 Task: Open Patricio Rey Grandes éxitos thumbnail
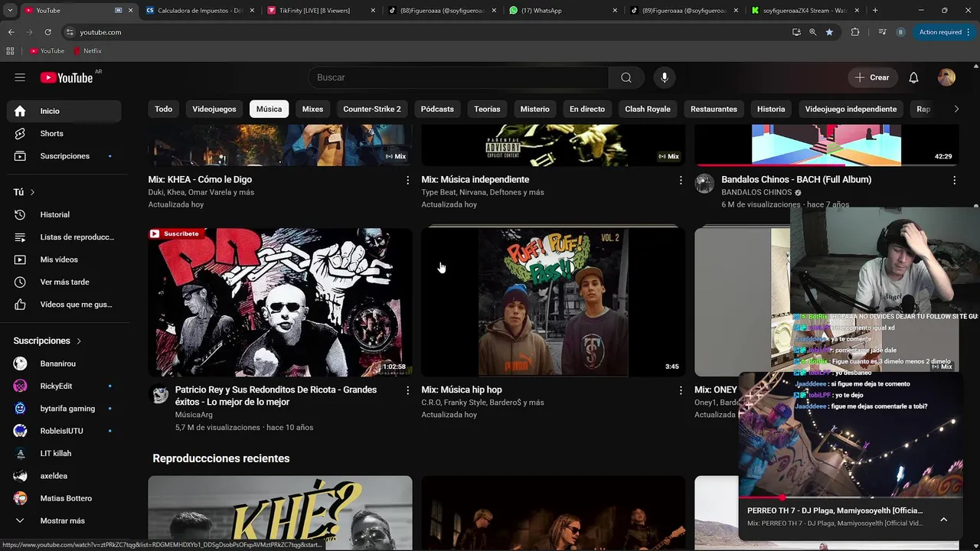point(280,302)
